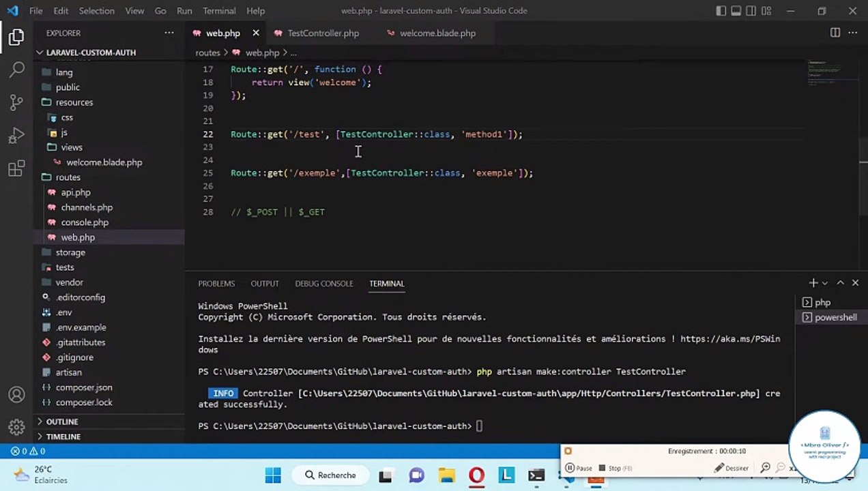Open editor more actions ellipsis
868x491 pixels.
coord(854,33)
